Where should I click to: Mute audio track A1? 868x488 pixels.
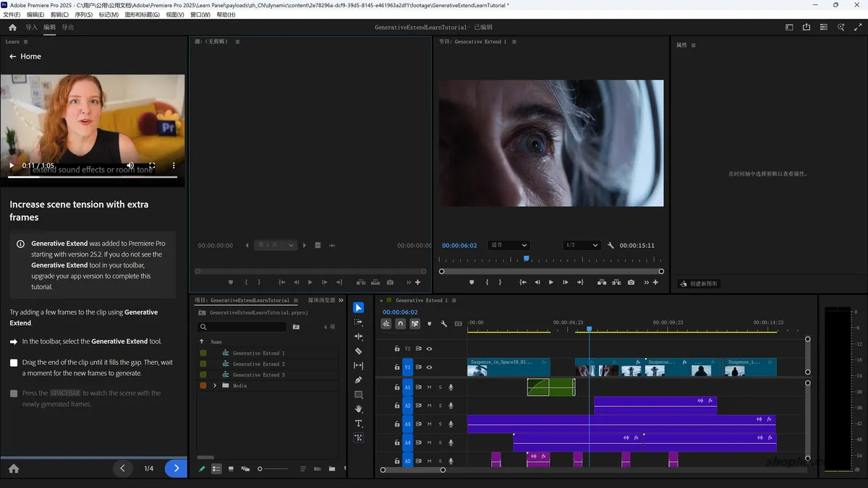(x=429, y=388)
